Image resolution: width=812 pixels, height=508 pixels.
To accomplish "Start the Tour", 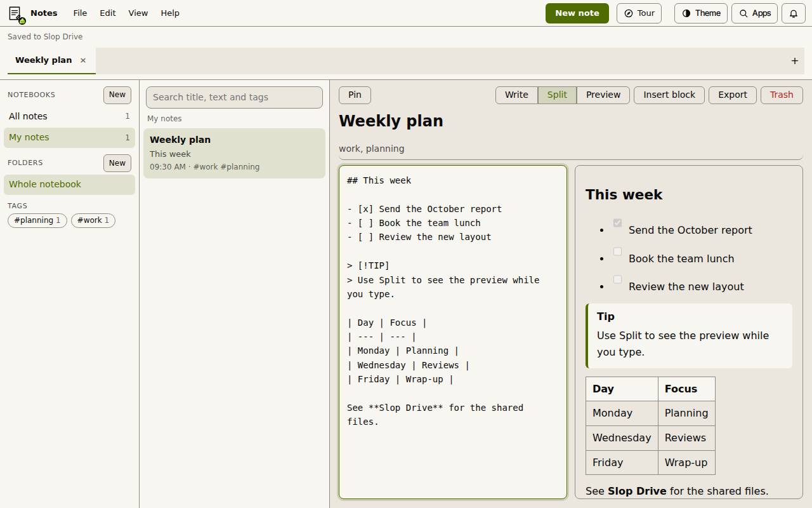I will (x=639, y=13).
